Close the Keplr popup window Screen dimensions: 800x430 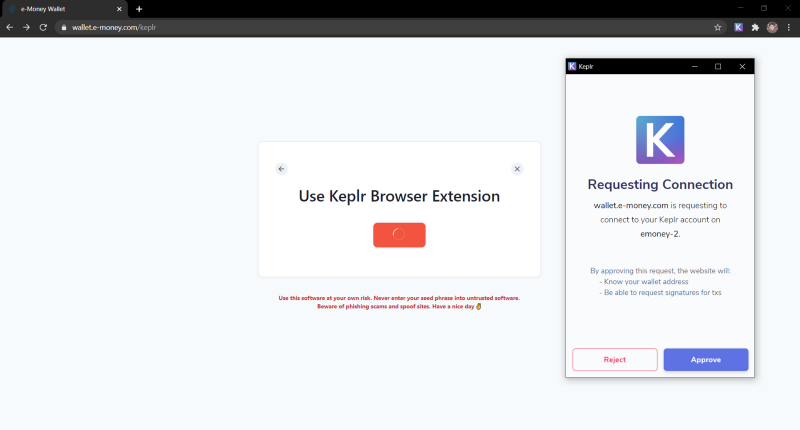(x=742, y=66)
